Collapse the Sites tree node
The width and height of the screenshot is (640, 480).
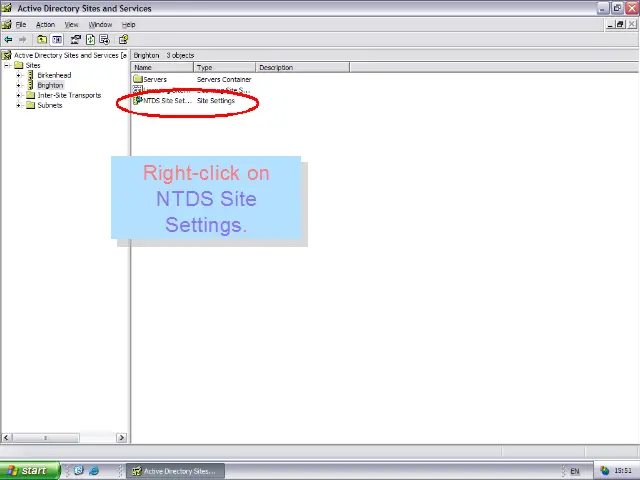click(7, 65)
